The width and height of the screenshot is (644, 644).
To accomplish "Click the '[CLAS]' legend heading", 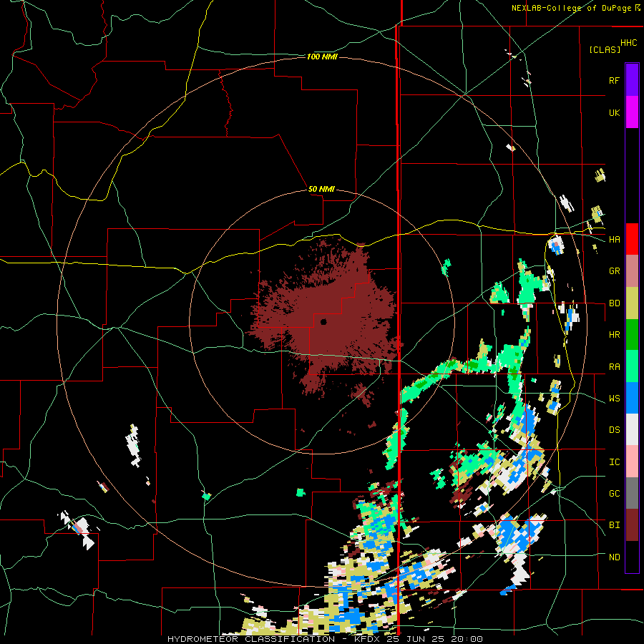I will [x=605, y=49].
